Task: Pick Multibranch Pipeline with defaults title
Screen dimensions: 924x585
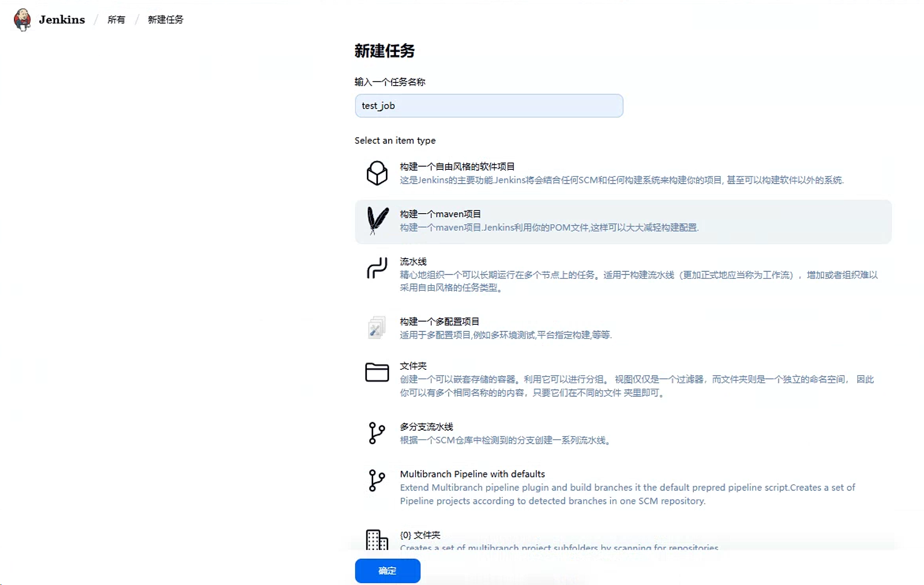Action: click(x=472, y=474)
